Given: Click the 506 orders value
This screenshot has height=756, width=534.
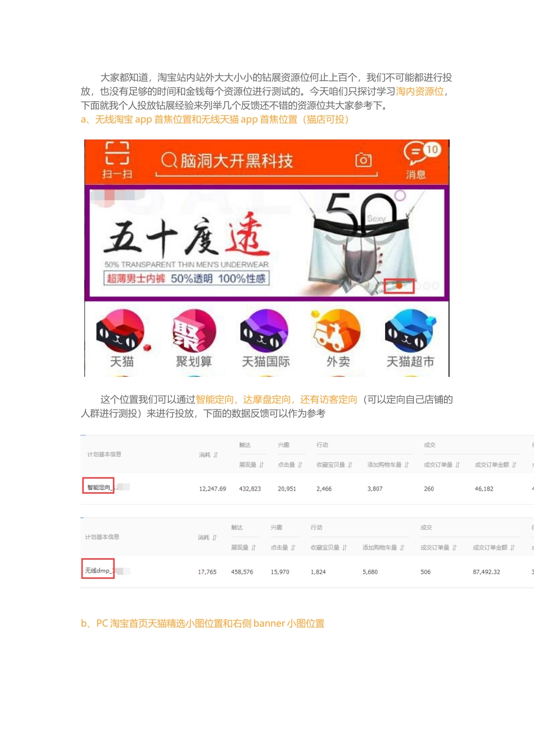Looking at the screenshot, I should point(426,572).
